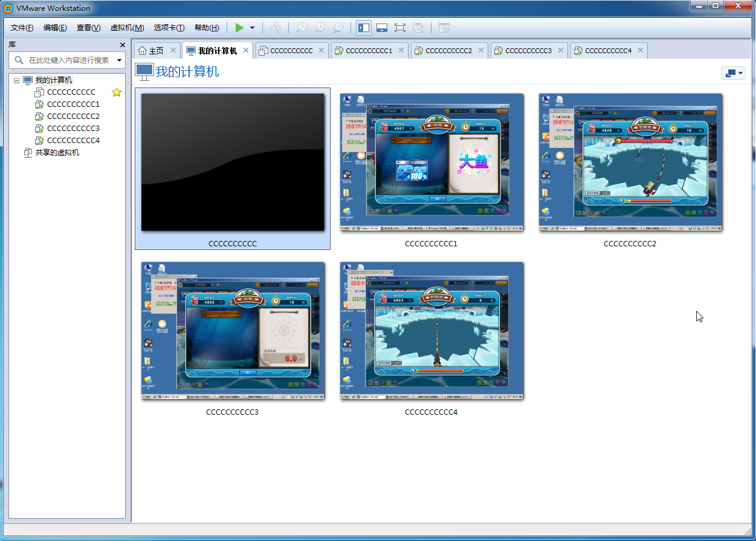Screen dimensions: 756x541
Task: Click the Unity mode toolbar icon
Action: click(418, 28)
